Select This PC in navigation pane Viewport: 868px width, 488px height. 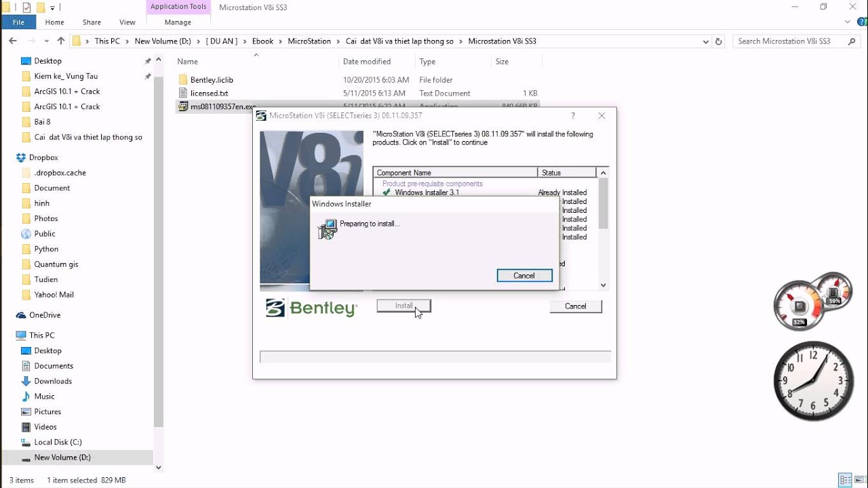[41, 335]
